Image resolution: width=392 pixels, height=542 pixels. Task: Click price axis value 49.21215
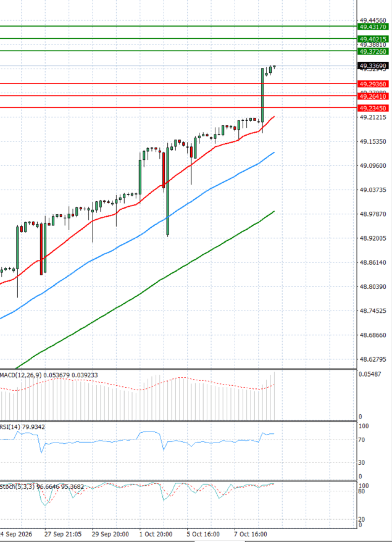[373, 117]
